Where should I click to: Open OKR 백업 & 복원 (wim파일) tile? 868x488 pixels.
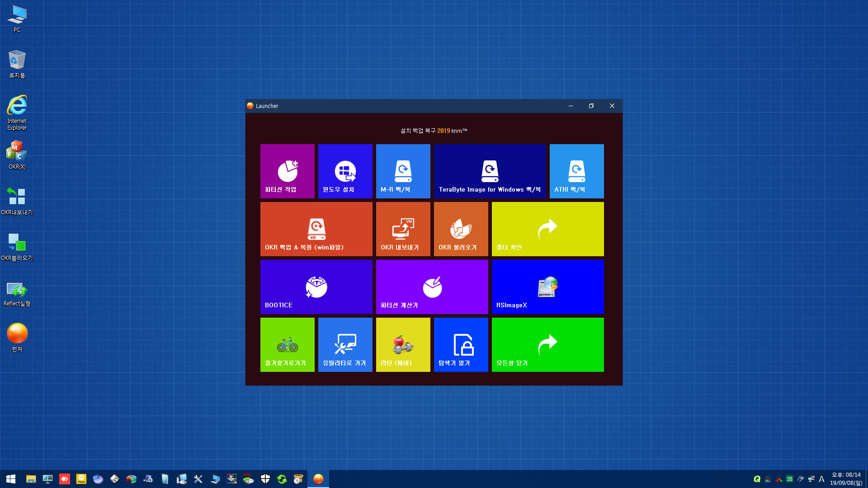316,229
